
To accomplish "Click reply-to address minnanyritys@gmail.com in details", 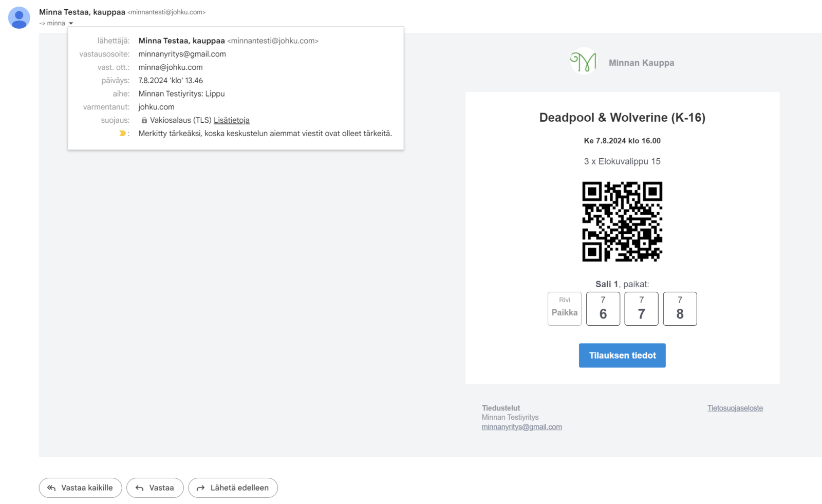I will tap(182, 54).
